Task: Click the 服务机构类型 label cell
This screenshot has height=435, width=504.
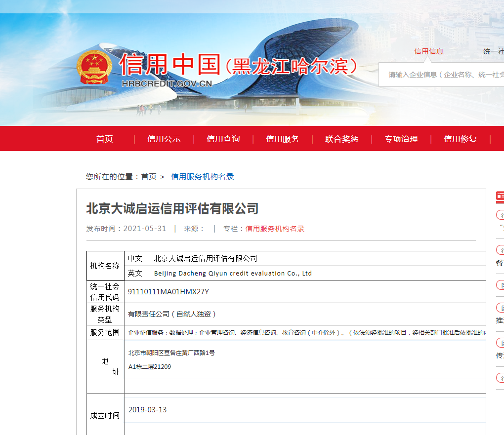Action: tap(105, 314)
